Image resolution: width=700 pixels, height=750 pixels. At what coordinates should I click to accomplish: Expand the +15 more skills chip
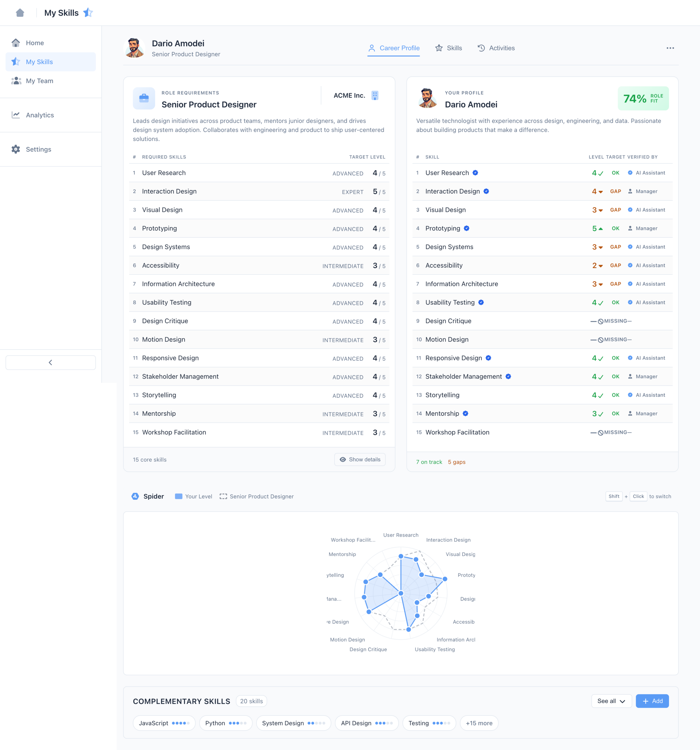click(x=479, y=723)
